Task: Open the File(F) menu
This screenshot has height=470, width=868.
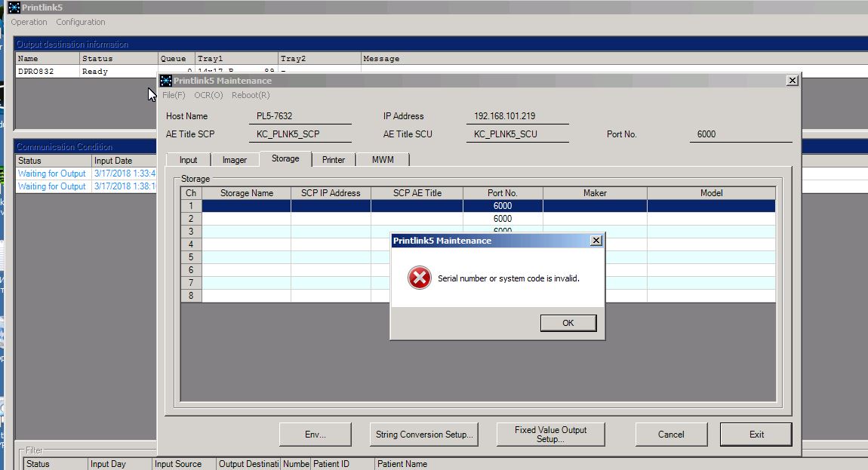Action: pyautogui.click(x=174, y=95)
